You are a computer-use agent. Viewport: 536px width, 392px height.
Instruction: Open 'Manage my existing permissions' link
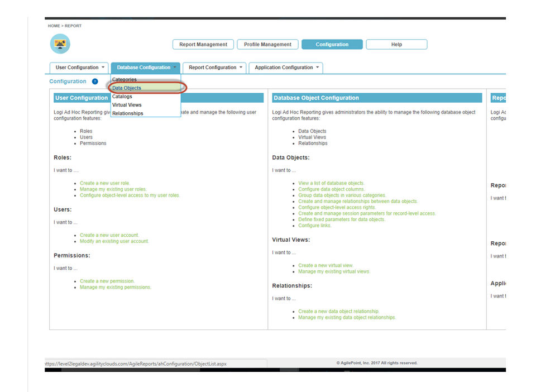[x=115, y=287]
